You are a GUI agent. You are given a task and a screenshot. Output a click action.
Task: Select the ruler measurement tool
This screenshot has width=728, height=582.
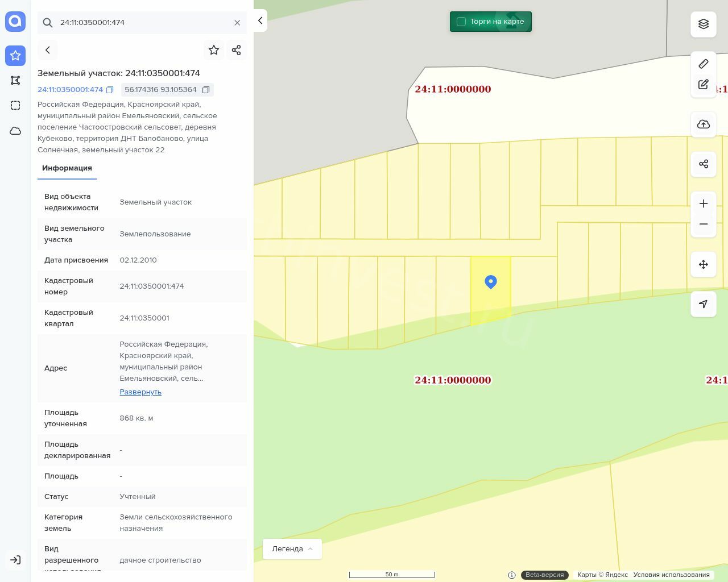(703, 64)
